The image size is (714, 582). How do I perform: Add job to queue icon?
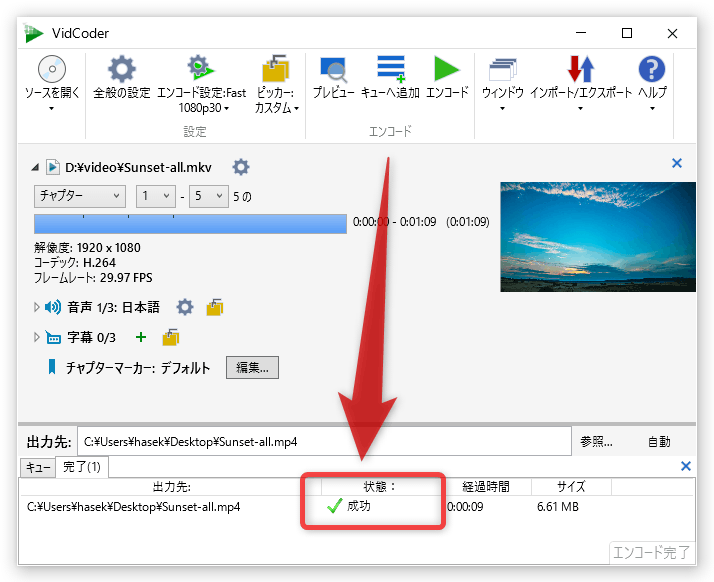[x=391, y=69]
